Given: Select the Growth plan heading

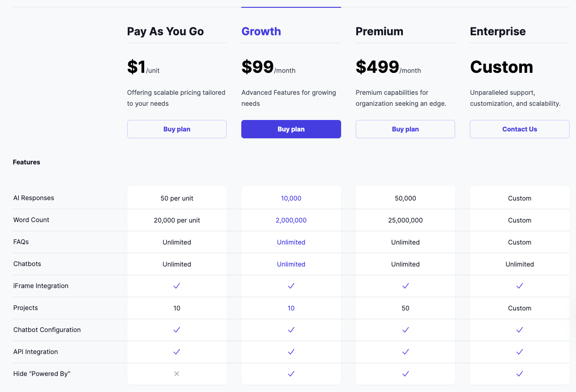Looking at the screenshot, I should coord(261,32).
